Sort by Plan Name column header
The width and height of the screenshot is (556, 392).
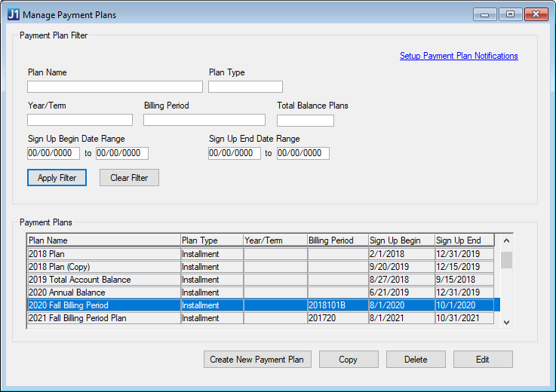103,240
